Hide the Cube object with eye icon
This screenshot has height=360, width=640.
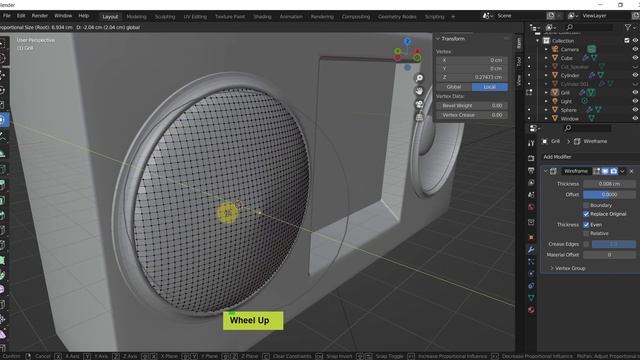(x=635, y=58)
